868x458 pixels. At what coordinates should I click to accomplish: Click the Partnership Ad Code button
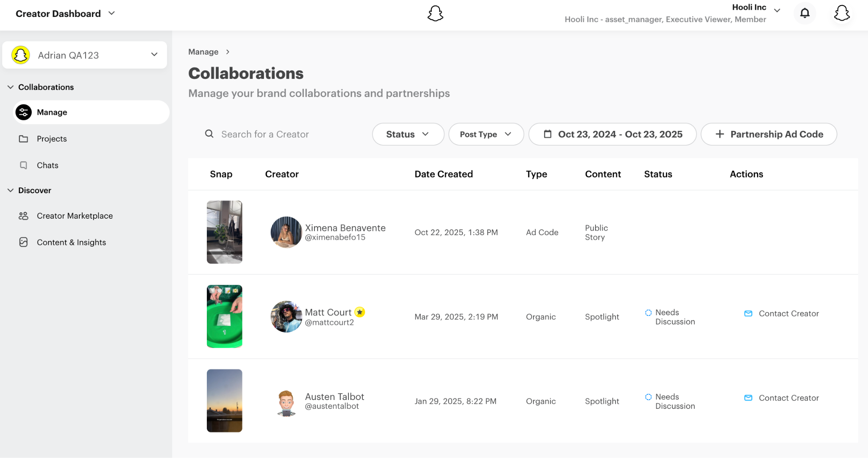[769, 134]
